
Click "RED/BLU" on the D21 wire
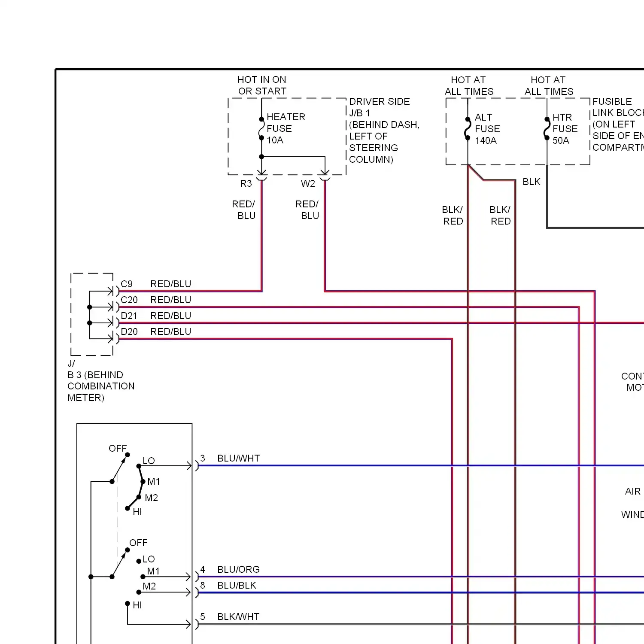(x=171, y=316)
